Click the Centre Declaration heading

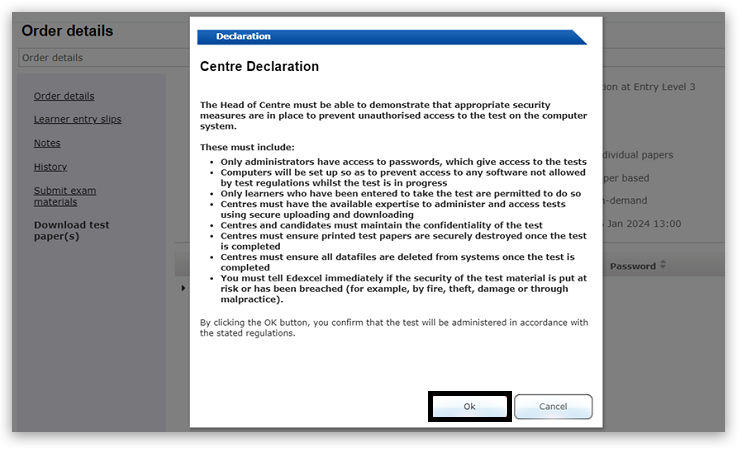(x=259, y=67)
